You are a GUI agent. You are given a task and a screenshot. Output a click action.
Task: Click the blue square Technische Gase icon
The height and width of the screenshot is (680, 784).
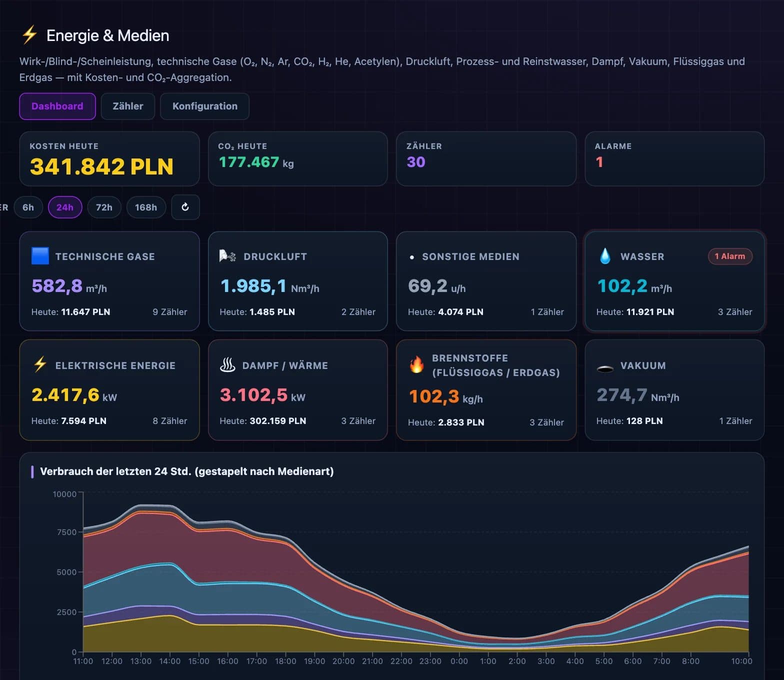click(x=40, y=255)
